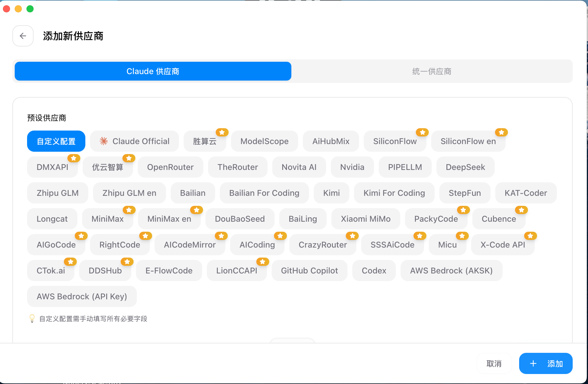Select the plain SiliconFlow preset (not en)
Image resolution: width=588 pixels, height=384 pixels.
pyautogui.click(x=395, y=141)
